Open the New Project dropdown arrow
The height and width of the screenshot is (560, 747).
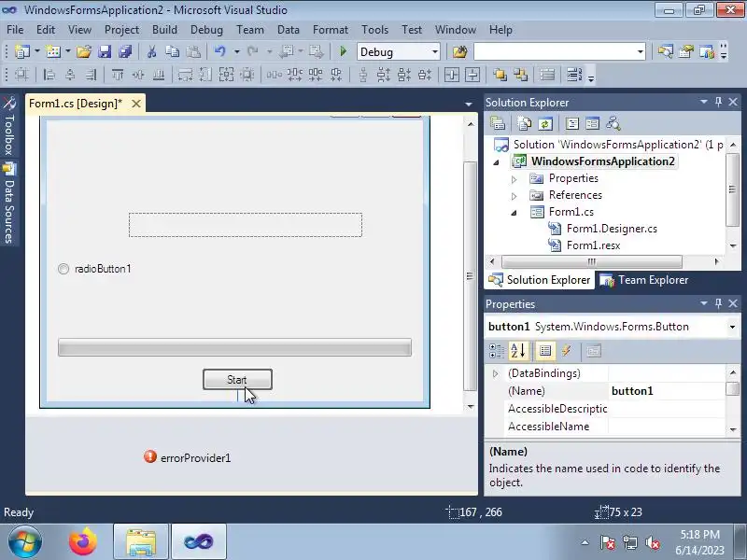pyautogui.click(x=36, y=51)
